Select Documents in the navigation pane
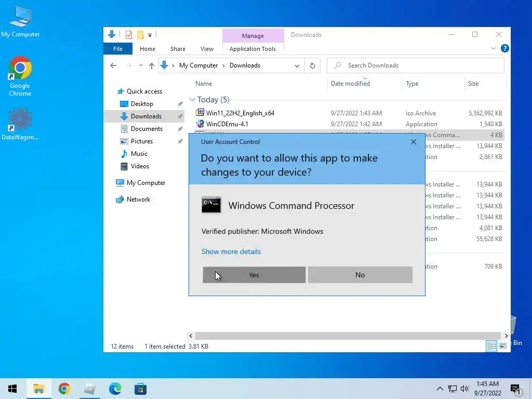 [x=147, y=129]
